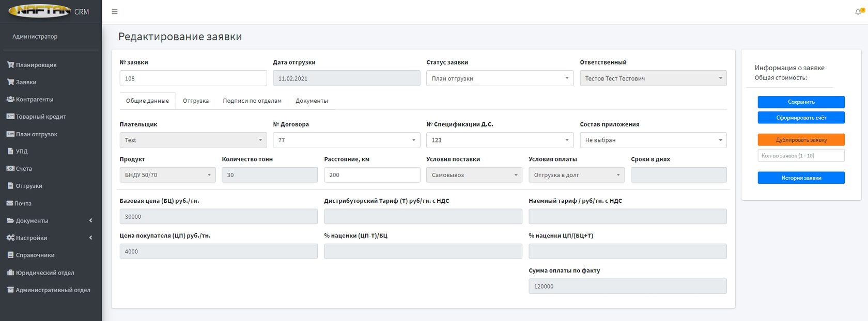
Task: Click the Административный отдел icon
Action: click(x=10, y=290)
